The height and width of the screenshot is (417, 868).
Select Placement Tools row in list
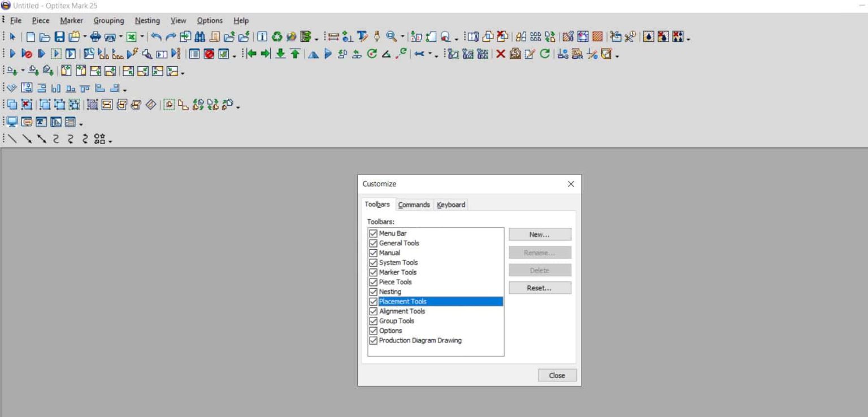tap(435, 302)
